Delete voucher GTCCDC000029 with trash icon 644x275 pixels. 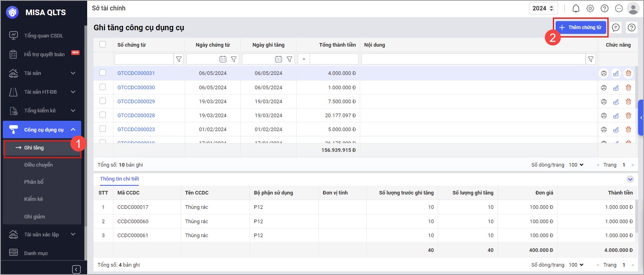tap(628, 102)
